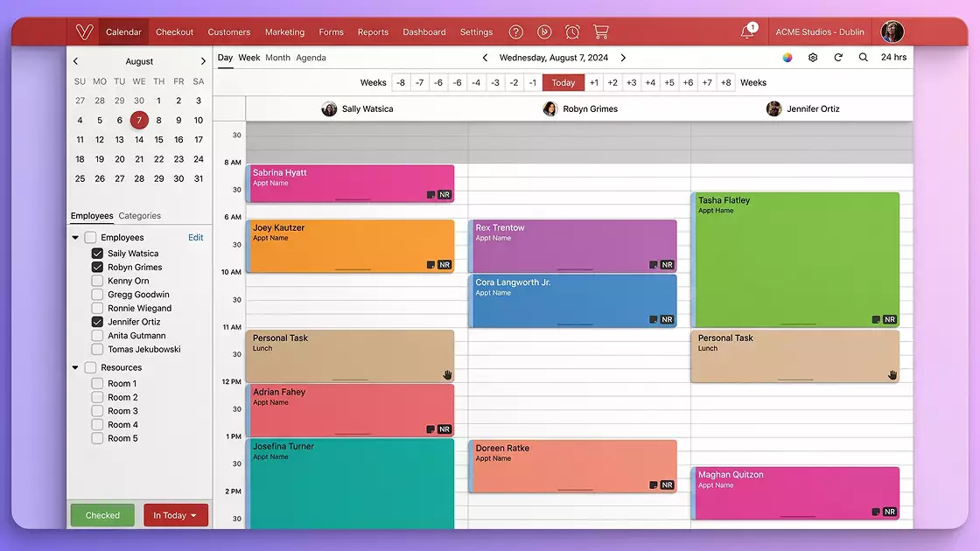Jump back 1 week
This screenshot has height=551, width=980.
coord(533,82)
